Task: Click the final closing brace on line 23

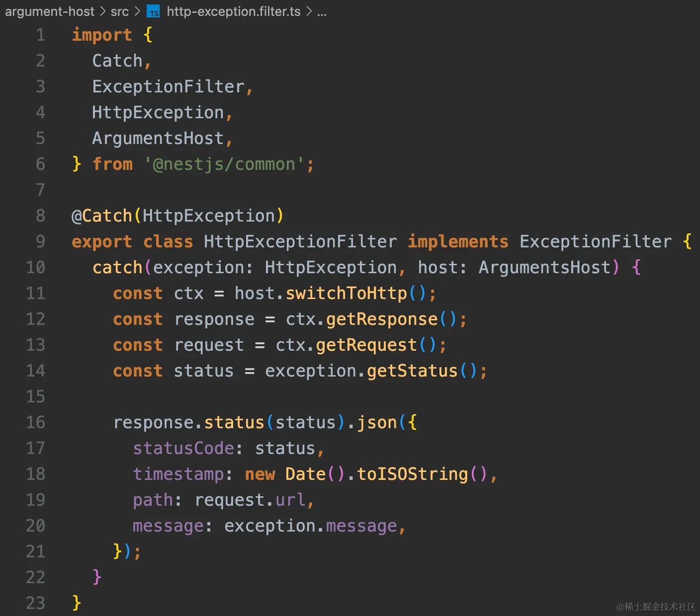Action: point(77,604)
